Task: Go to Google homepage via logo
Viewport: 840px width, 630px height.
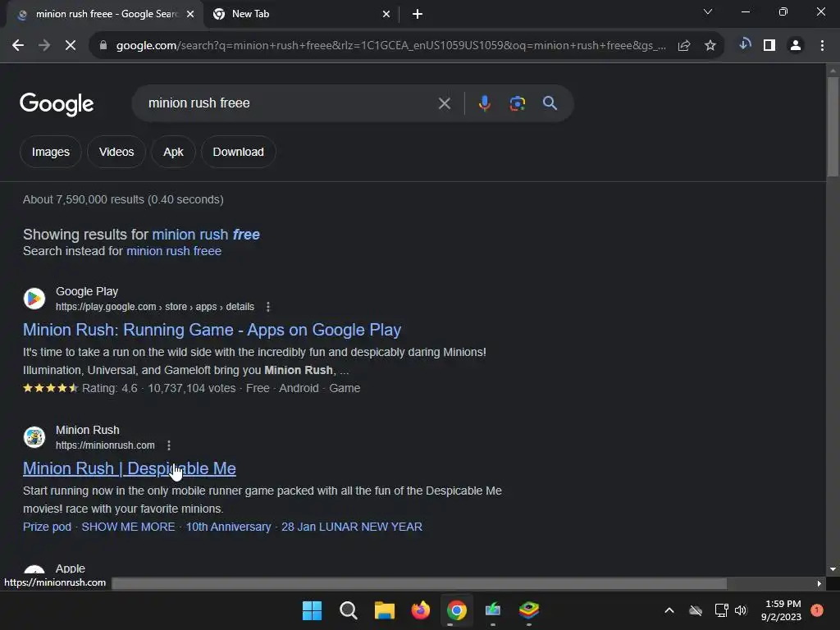Action: (57, 104)
